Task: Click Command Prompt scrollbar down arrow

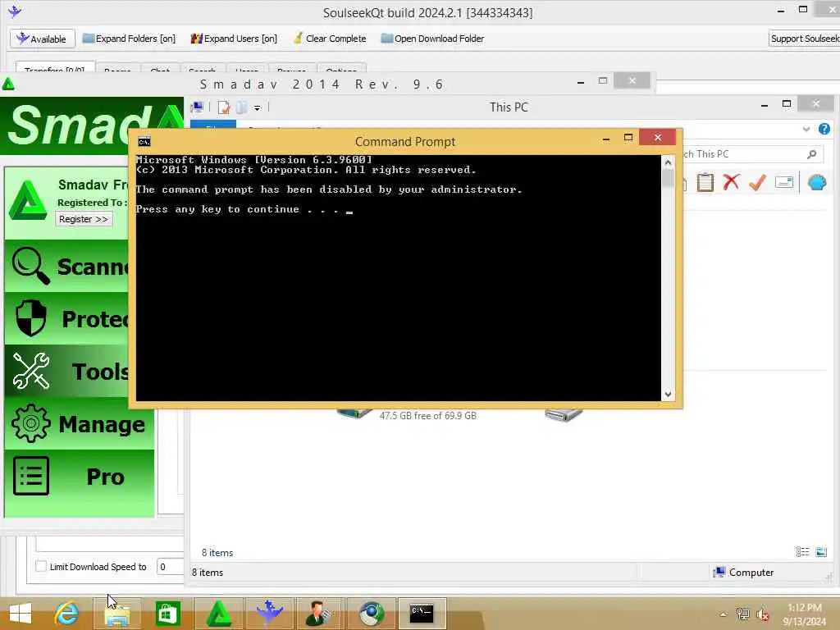Action: click(668, 395)
